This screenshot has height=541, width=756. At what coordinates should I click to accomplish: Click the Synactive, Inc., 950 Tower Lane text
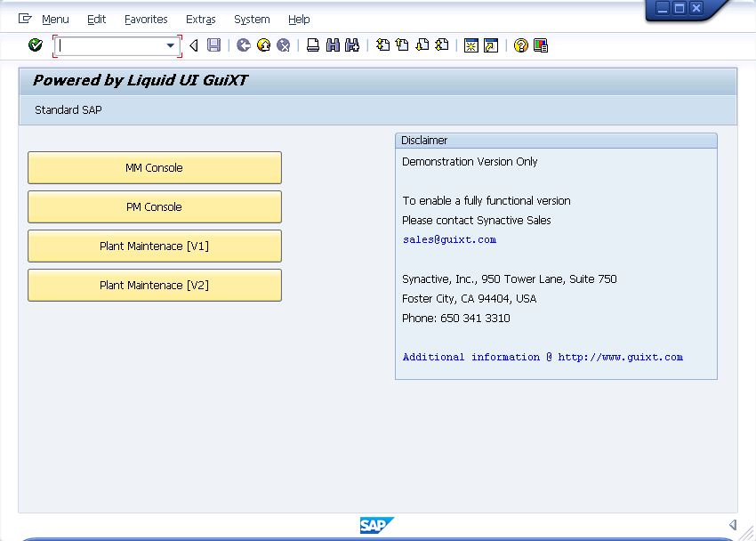pos(509,279)
